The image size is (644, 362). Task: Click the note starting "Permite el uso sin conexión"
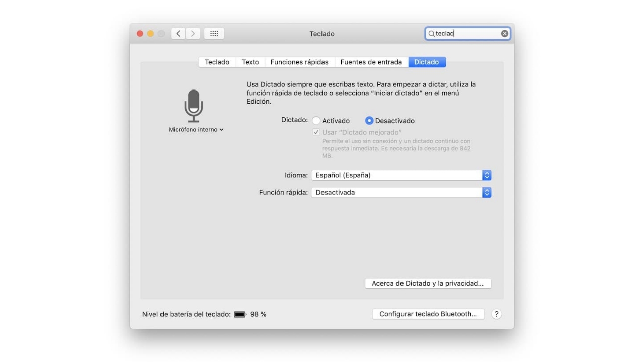click(x=396, y=148)
